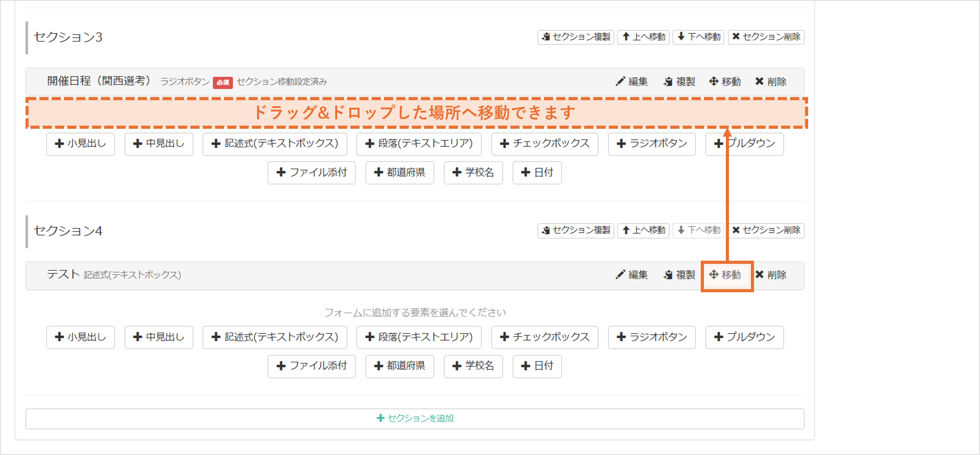Click the 複製 icon for the テスト field

click(x=680, y=275)
